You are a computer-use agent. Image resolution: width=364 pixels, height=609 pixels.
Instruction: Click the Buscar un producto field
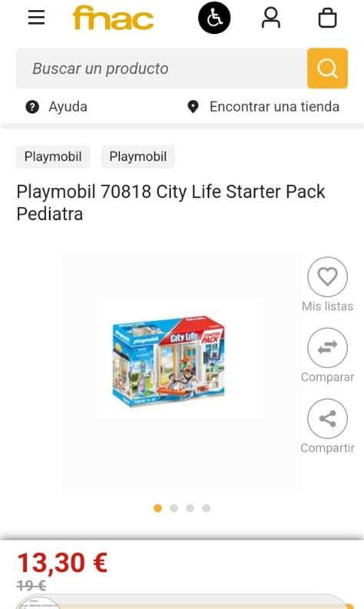tap(162, 68)
